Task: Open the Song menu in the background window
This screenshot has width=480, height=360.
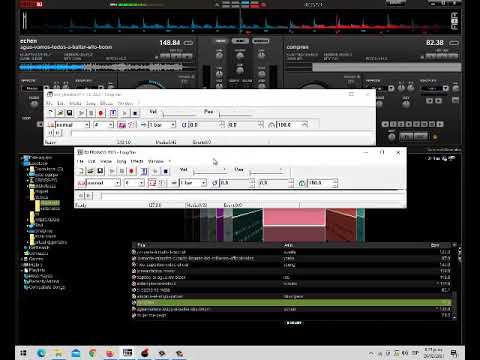Action: [91, 103]
